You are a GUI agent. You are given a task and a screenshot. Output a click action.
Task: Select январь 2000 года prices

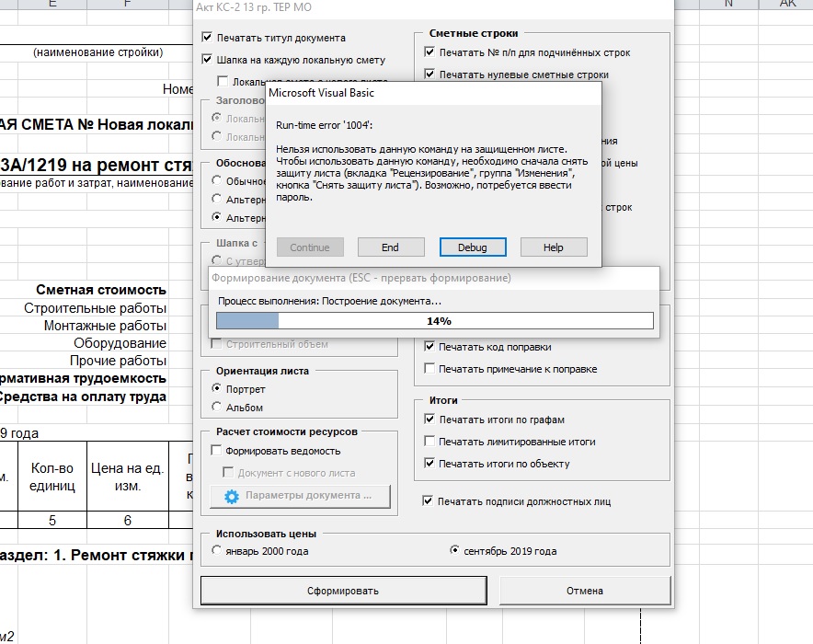(x=217, y=550)
